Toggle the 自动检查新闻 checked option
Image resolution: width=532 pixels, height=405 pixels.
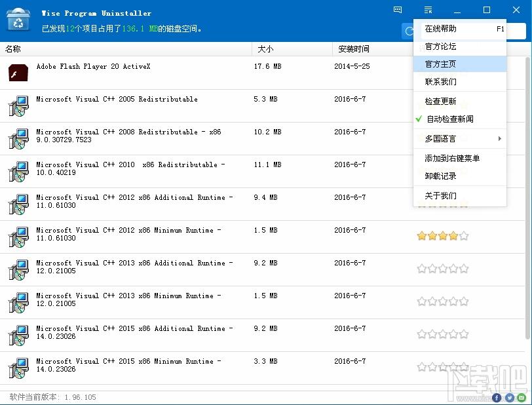(460, 119)
